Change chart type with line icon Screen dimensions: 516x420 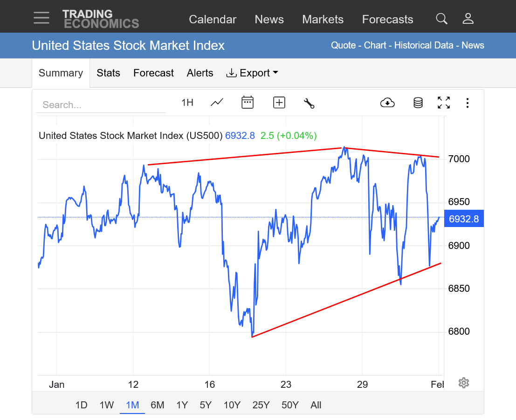coord(217,103)
